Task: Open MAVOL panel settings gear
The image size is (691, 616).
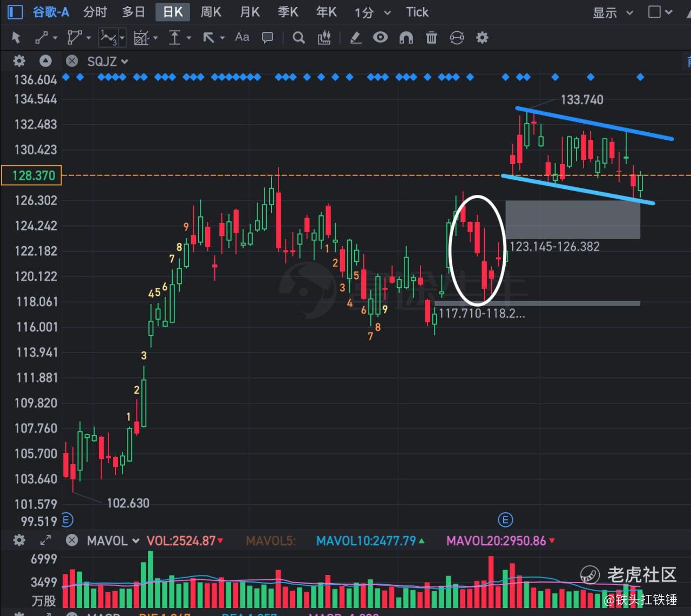Action: pos(19,540)
